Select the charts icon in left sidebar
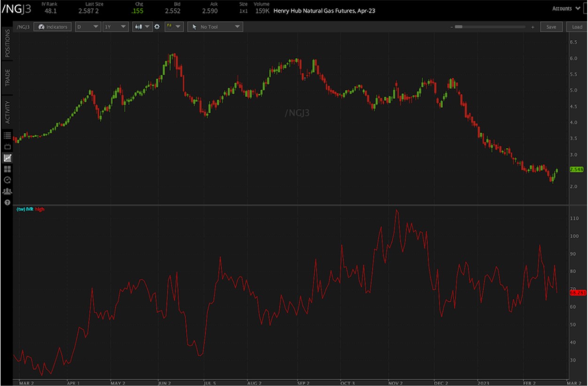 pyautogui.click(x=7, y=157)
